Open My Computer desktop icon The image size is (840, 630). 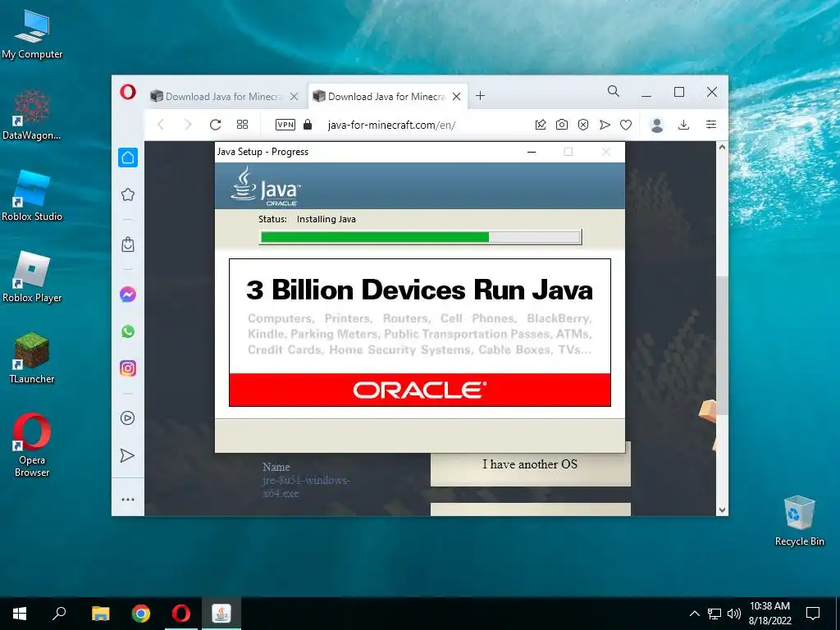pyautogui.click(x=32, y=34)
